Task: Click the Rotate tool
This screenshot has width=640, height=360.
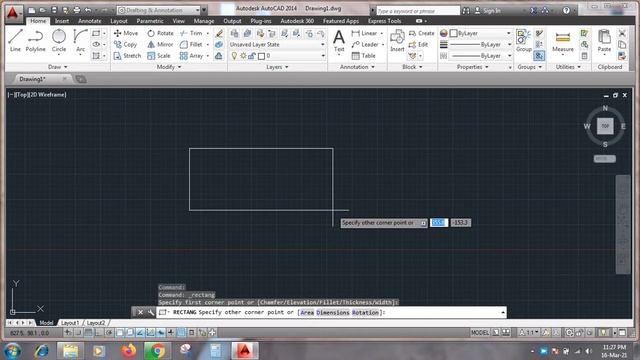Action: point(160,33)
